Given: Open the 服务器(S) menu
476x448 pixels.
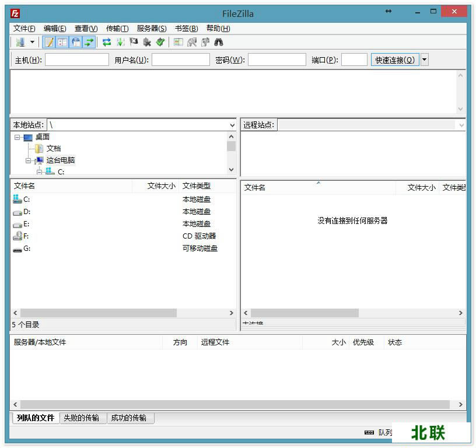Looking at the screenshot, I should [152, 29].
